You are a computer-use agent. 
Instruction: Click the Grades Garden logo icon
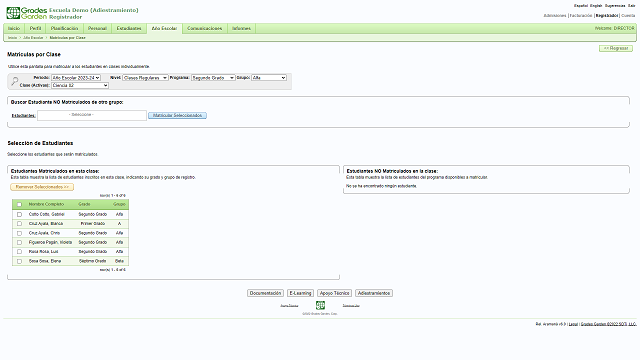point(13,13)
